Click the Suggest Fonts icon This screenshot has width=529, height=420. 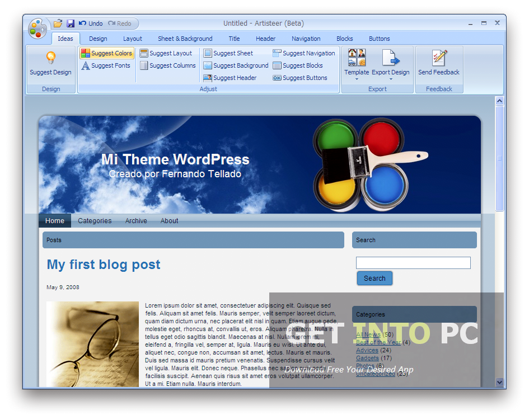coord(86,65)
